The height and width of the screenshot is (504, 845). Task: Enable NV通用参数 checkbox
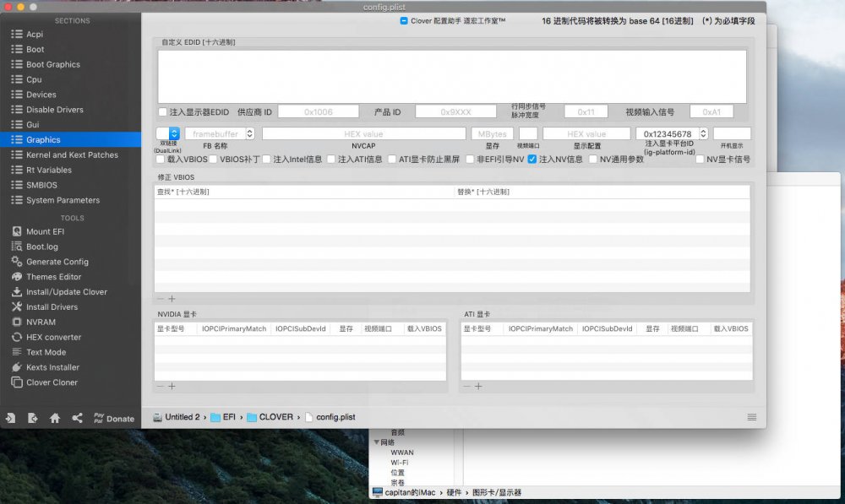click(593, 160)
